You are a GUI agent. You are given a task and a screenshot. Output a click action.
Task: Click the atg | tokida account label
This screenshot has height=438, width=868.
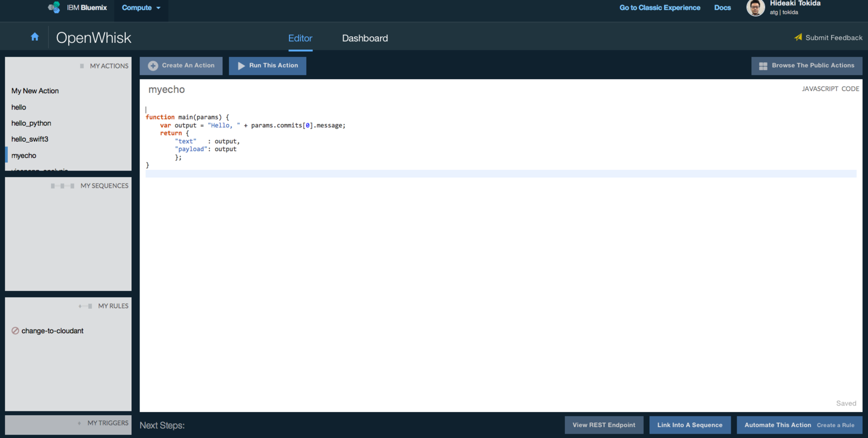point(783,12)
